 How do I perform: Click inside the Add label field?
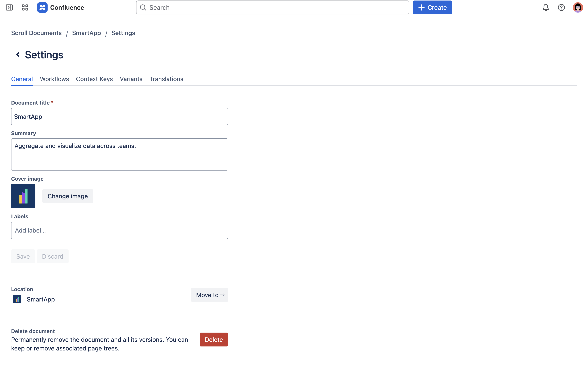click(x=119, y=230)
